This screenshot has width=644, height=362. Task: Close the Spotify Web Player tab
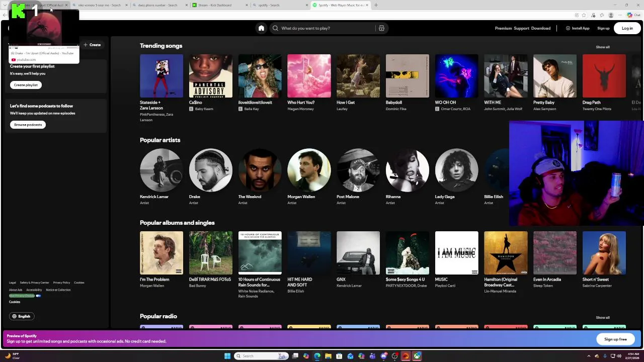click(x=367, y=5)
